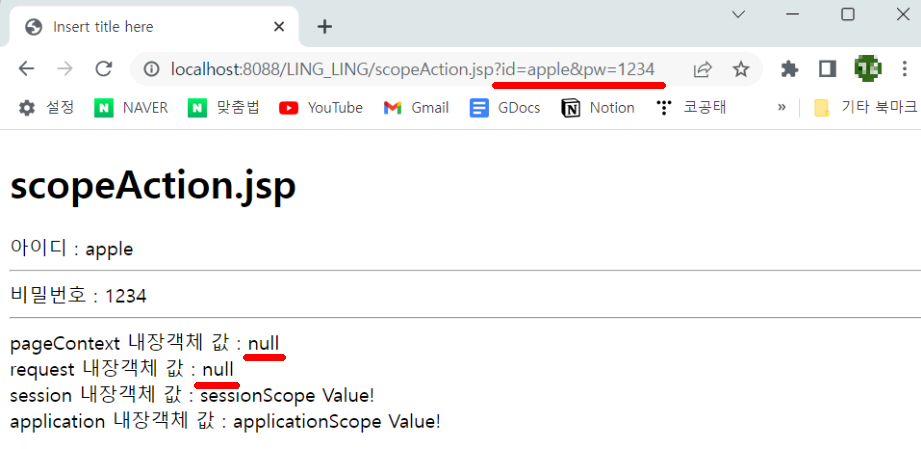Go back to the previous page
This screenshot has height=449, width=921.
[x=26, y=69]
